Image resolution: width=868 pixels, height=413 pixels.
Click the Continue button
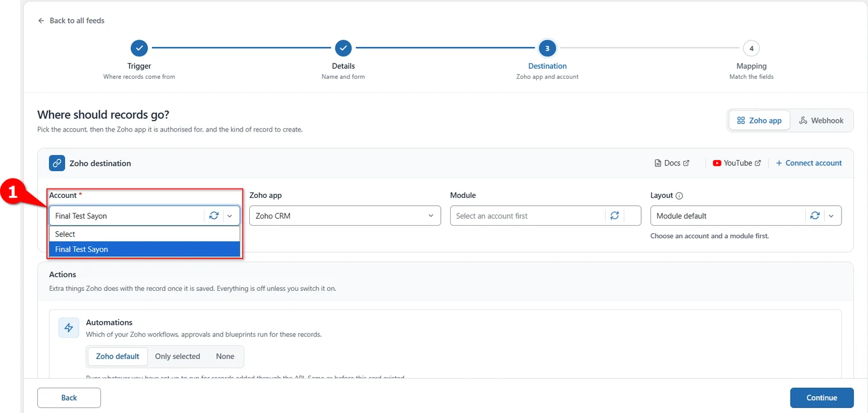(x=821, y=398)
